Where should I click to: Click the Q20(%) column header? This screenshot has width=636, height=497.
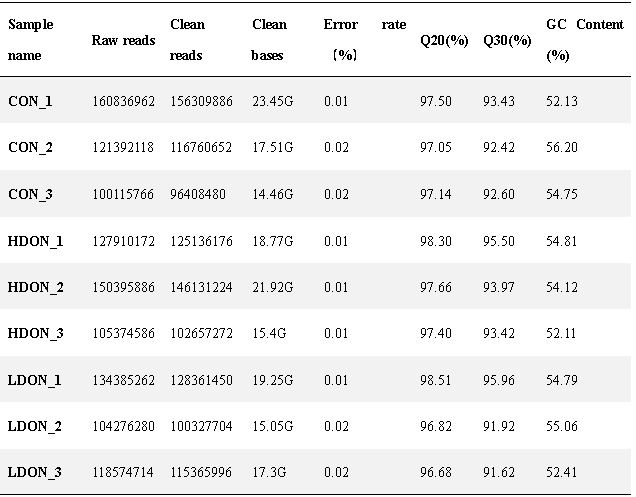point(441,41)
